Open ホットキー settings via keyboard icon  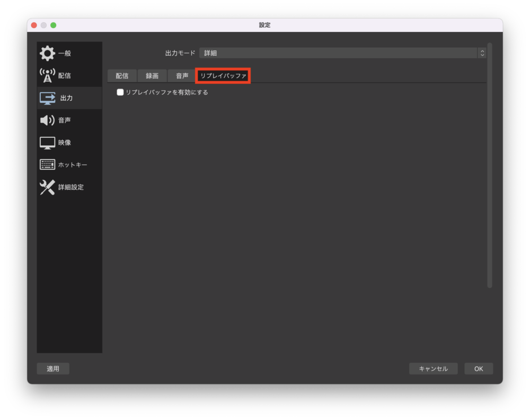coord(47,165)
